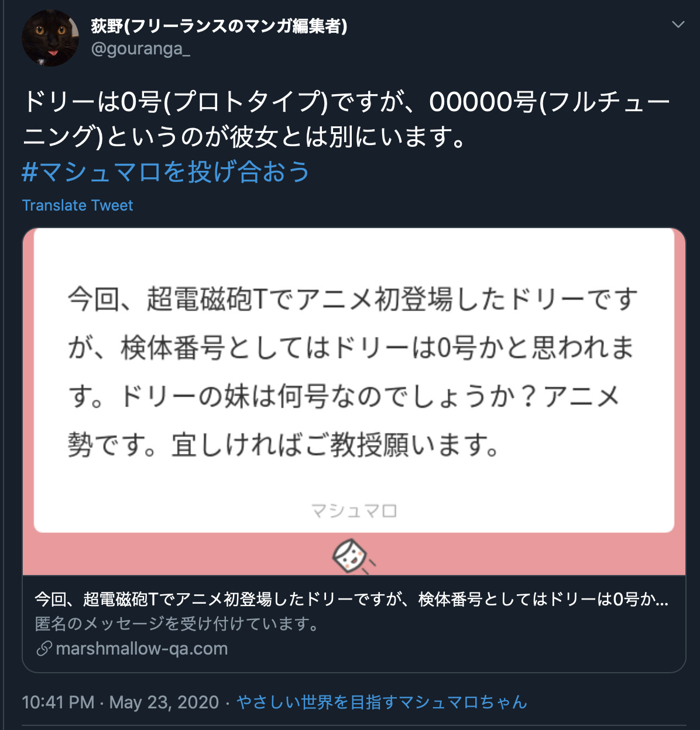Image resolution: width=700 pixels, height=730 pixels.
Task: Click the #マシュマロを投げ合おう hashtag
Action: tap(166, 172)
